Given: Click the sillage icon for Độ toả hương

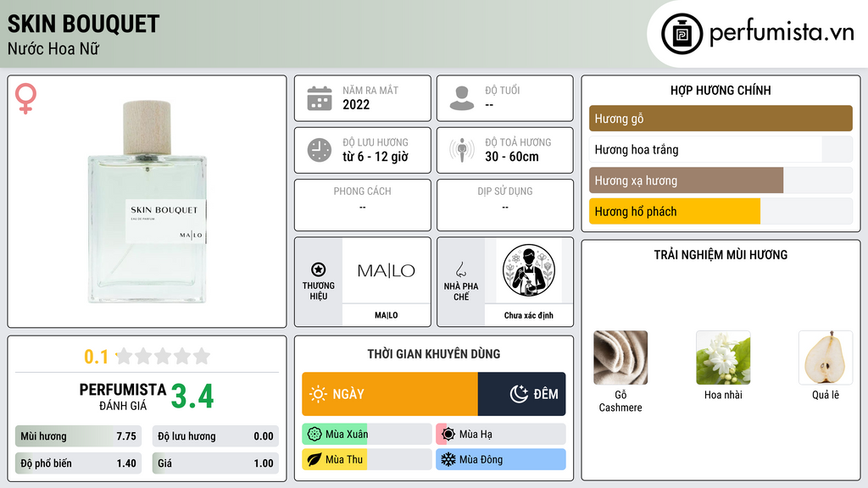Looking at the screenshot, I should pyautogui.click(x=462, y=150).
